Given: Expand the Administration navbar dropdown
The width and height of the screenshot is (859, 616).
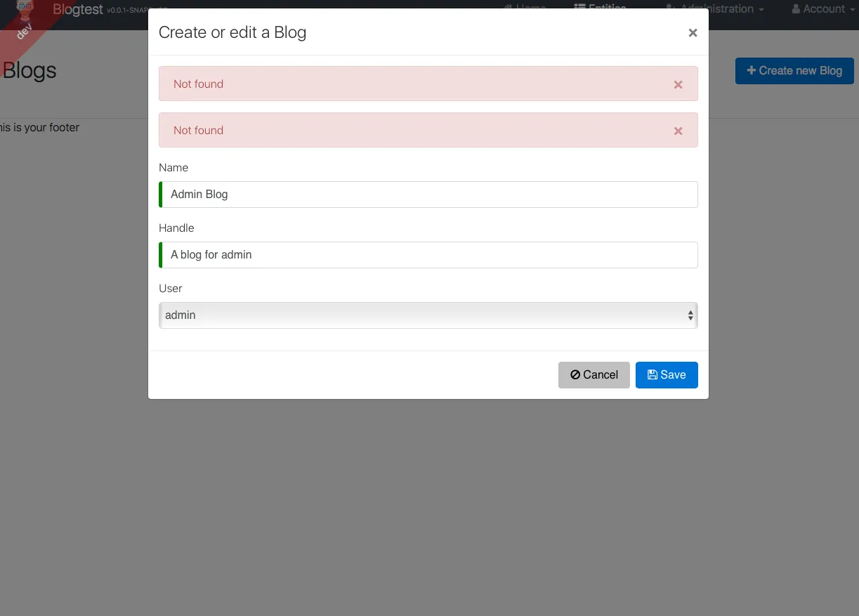Looking at the screenshot, I should 716,9.
